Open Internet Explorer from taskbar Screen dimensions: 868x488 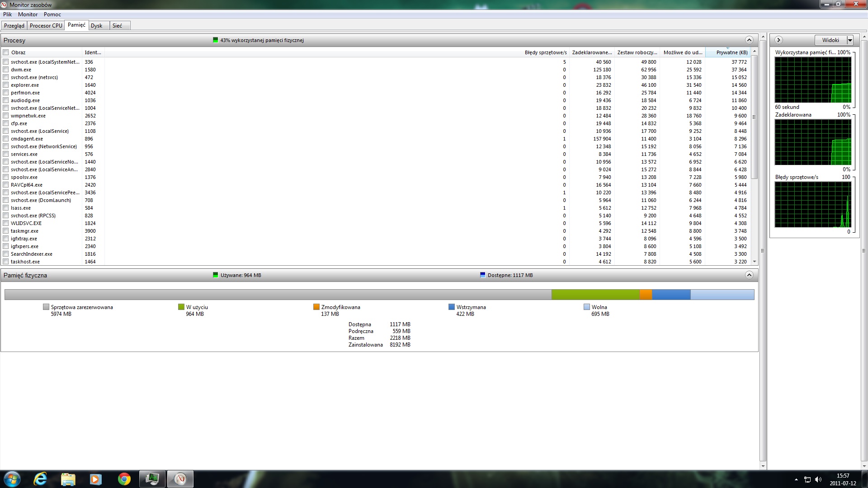coord(40,479)
